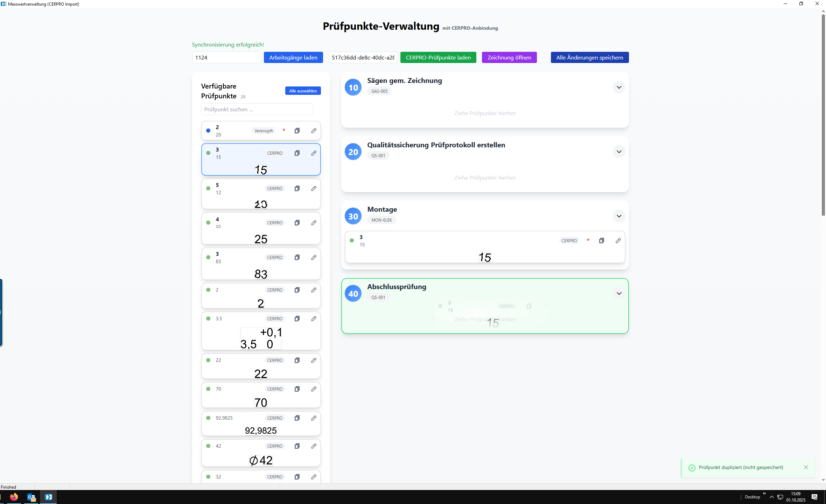Viewport: 826px width, 504px height.
Task: Duplicate checkpoint 3.5 via copy icon
Action: [297, 318]
